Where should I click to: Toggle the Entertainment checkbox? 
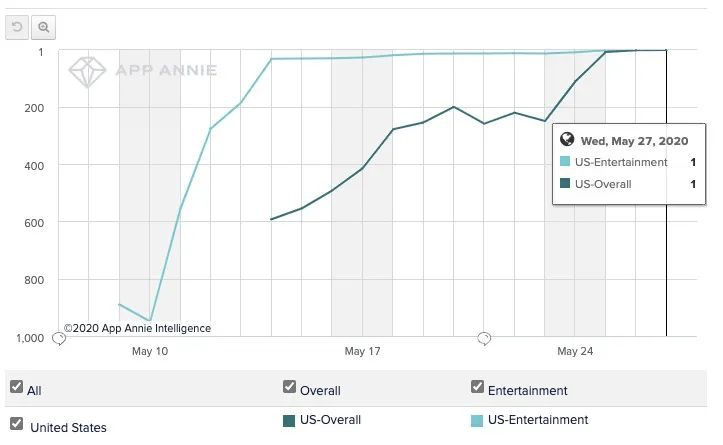[478, 386]
